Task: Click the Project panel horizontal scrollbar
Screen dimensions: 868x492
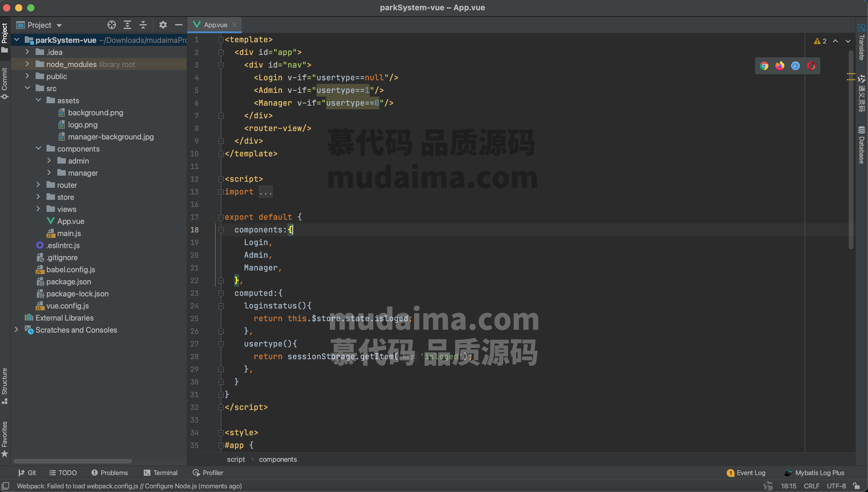Action: [73, 461]
